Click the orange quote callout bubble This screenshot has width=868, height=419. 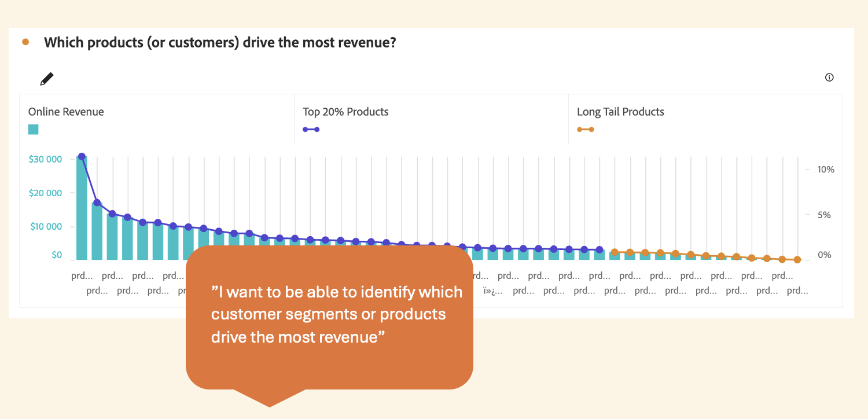(329, 317)
